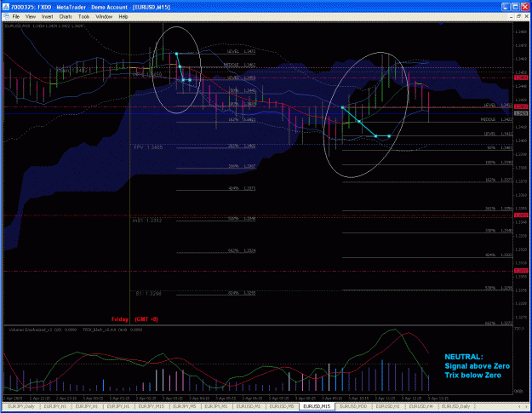The width and height of the screenshot is (532, 413).
Task: Open the Tools menu
Action: tap(83, 17)
